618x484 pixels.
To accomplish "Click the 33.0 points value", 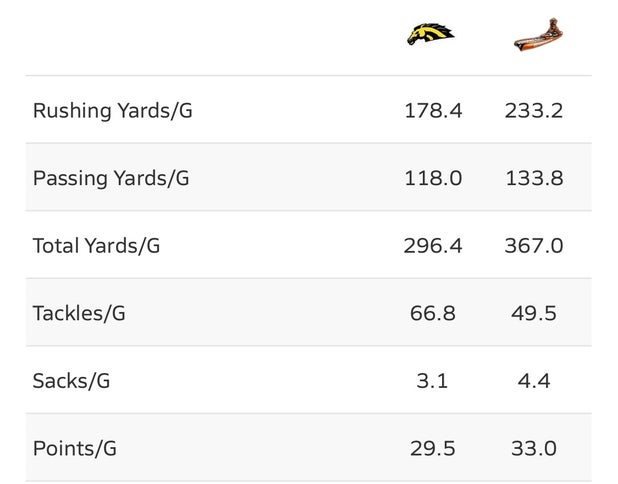I will 534,448.
